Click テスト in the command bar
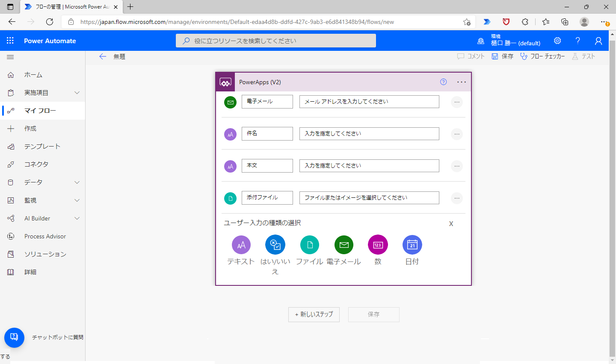616x364 pixels. [x=583, y=56]
